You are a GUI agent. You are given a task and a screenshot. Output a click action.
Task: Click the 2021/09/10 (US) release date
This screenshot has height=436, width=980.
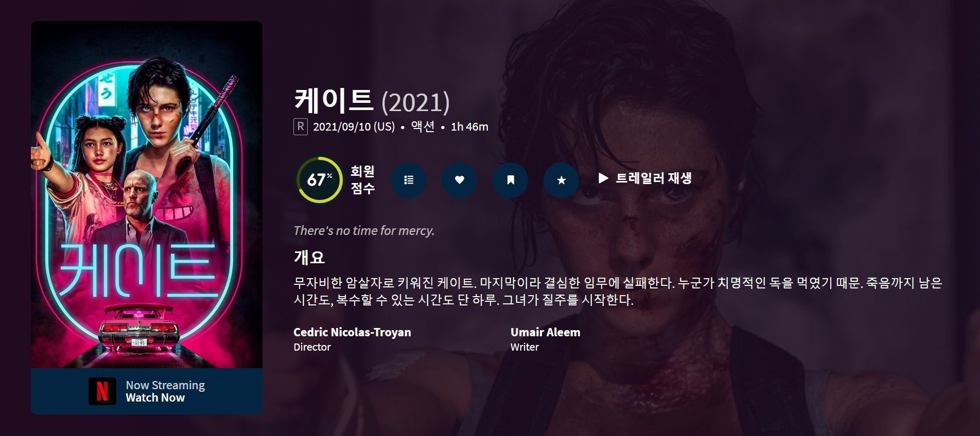pos(354,126)
